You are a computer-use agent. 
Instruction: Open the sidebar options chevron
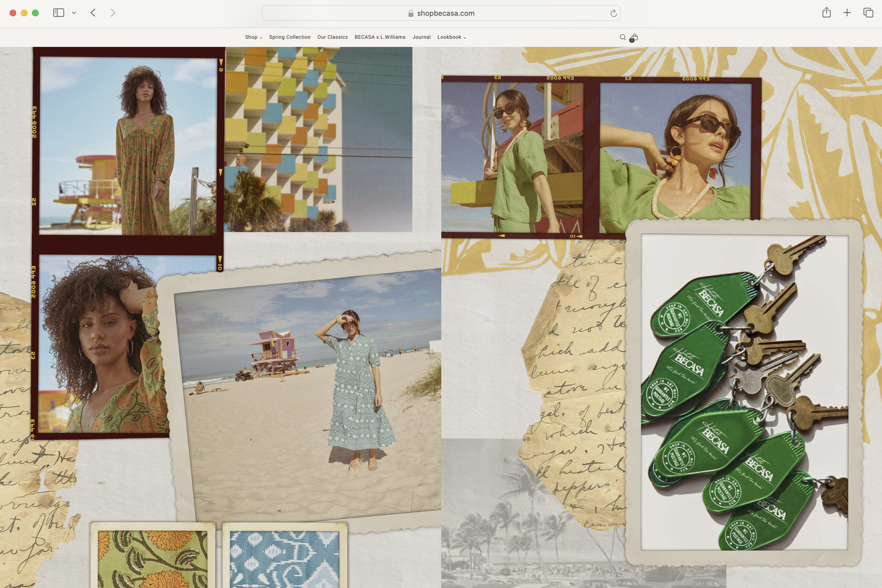tap(74, 13)
